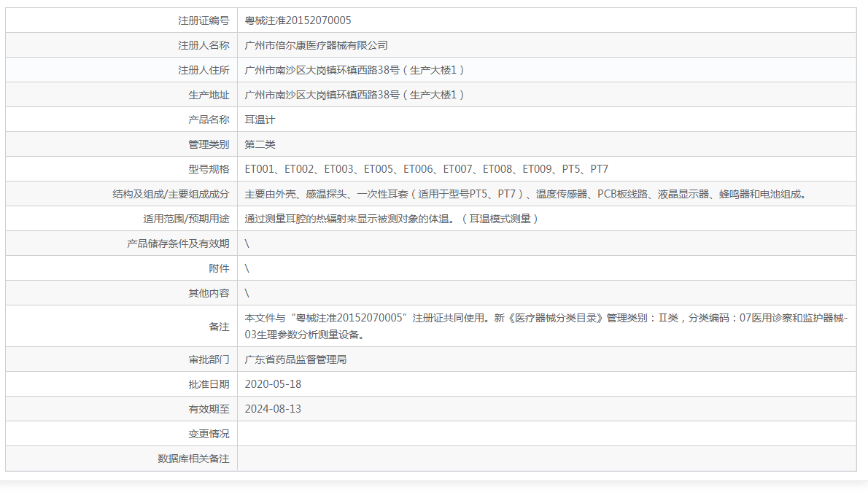
Task: Click the 注册人名称 label
Action: [x=204, y=45]
